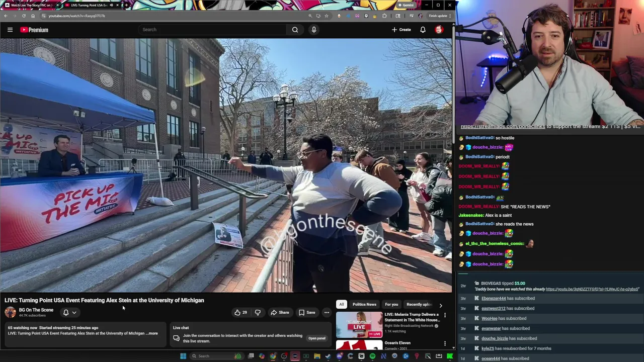Open the YouTube hamburger guide menu
The height and width of the screenshot is (362, 644).
[x=10, y=30]
